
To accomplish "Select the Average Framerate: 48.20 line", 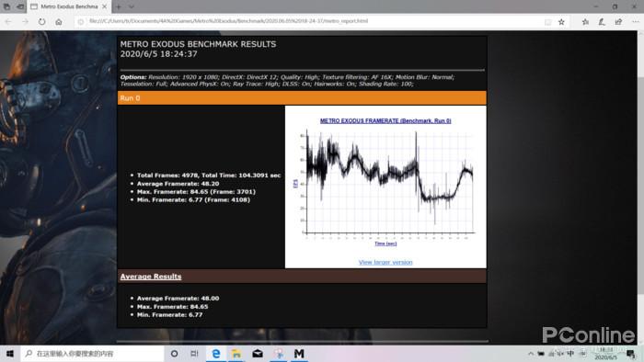I will point(178,184).
